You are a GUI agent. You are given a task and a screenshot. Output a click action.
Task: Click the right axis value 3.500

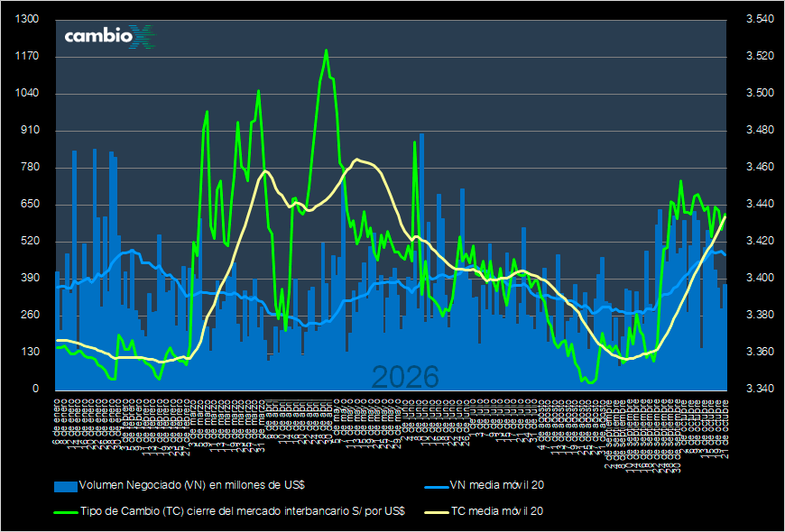760,94
